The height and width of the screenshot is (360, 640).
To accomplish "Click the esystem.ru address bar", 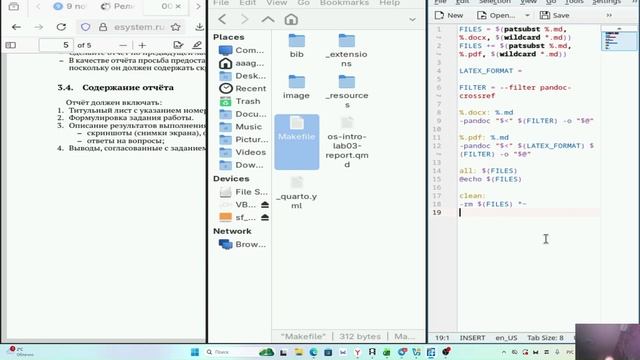I will (x=139, y=27).
